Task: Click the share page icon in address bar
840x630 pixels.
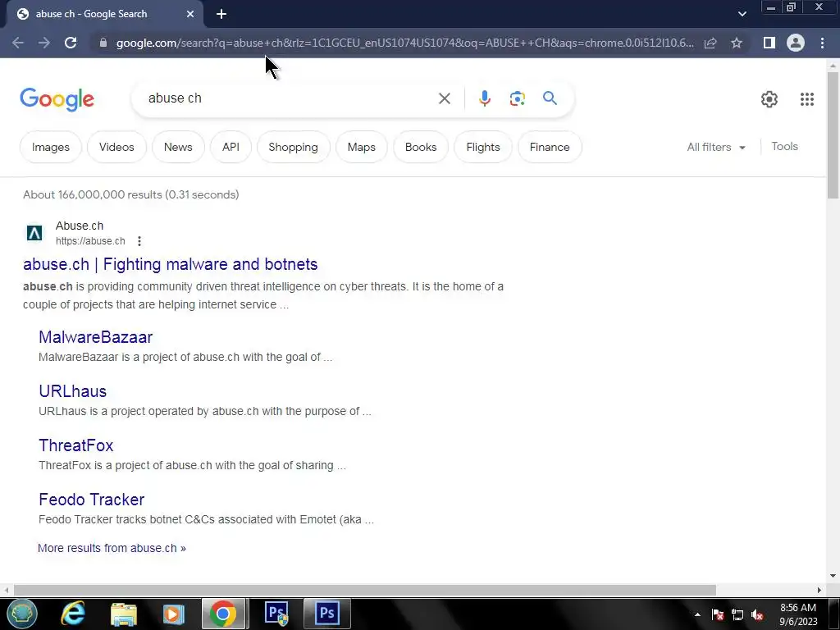Action: (x=710, y=43)
